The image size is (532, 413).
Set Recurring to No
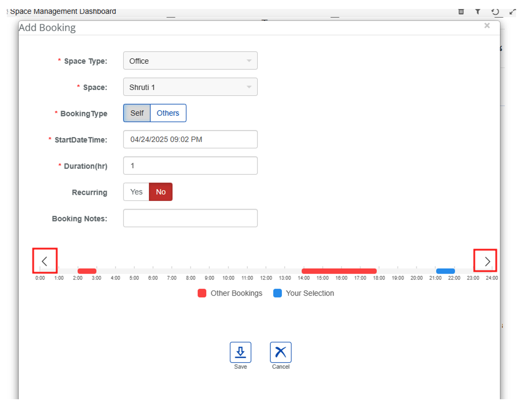point(161,192)
